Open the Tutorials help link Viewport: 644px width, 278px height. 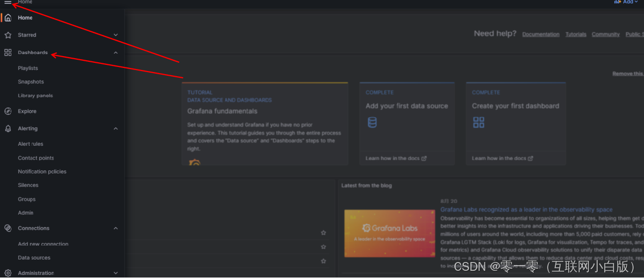576,34
